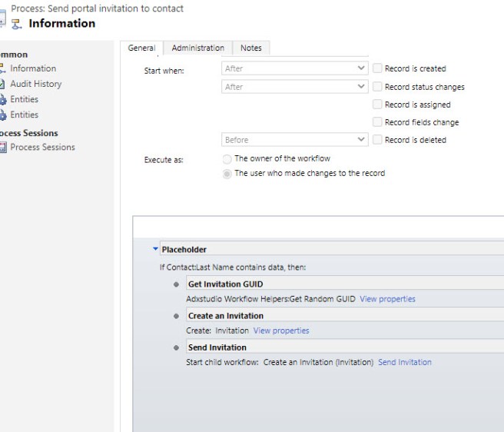Open the Notes tab
This screenshot has height=432, width=504.
pos(250,48)
